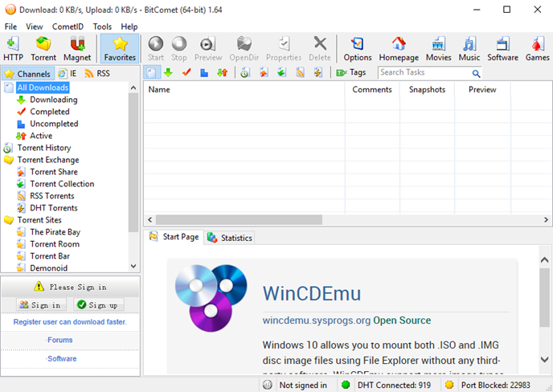Click the Start task toolbar icon
Screen dimensions: 553x392
(x=156, y=49)
